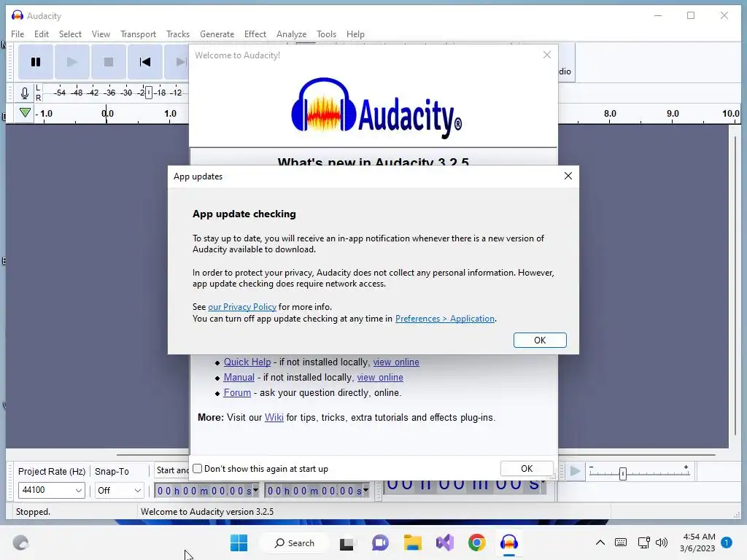Open the Forum link
This screenshot has width=747, height=560.
237,392
